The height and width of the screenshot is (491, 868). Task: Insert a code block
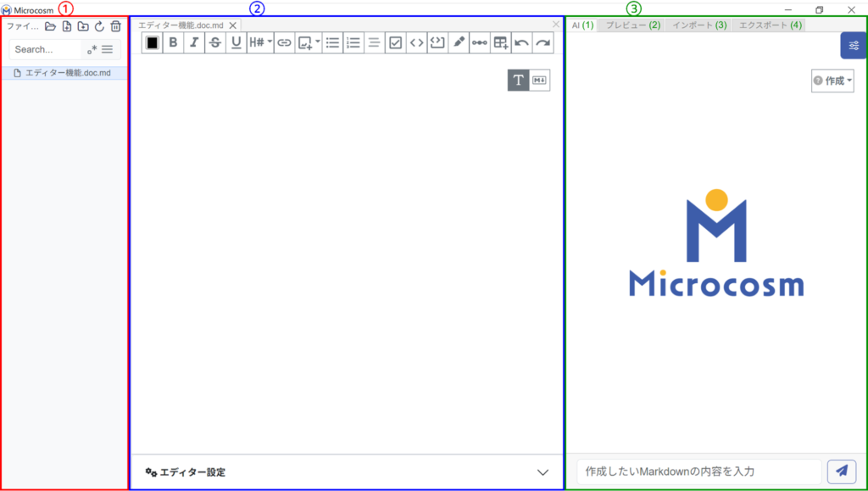tap(437, 42)
